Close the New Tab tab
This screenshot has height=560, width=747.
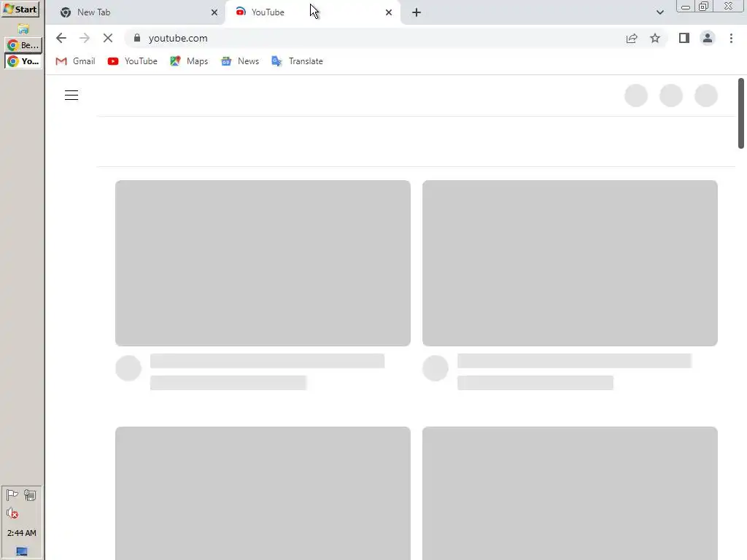214,12
